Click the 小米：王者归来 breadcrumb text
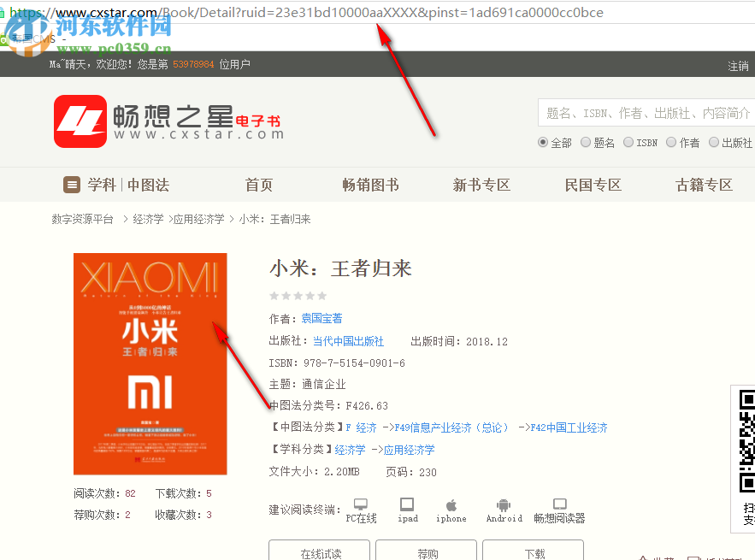This screenshot has width=755, height=560. tap(275, 220)
